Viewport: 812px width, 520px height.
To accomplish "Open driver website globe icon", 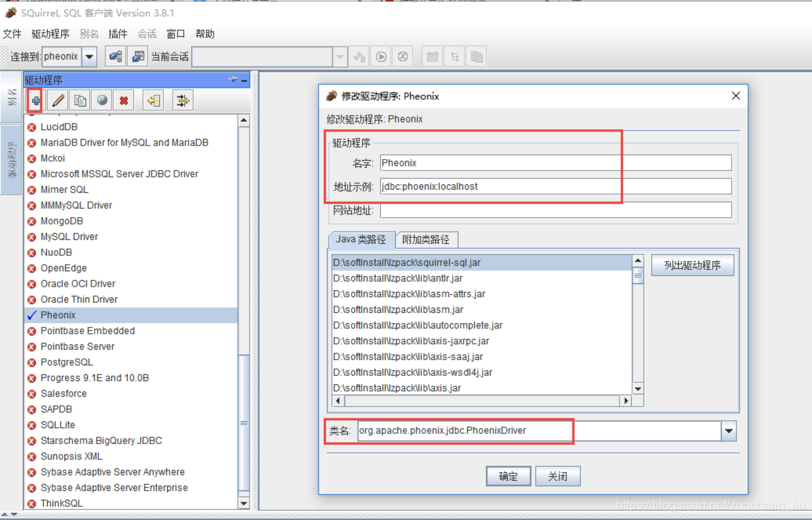I will pyautogui.click(x=102, y=101).
